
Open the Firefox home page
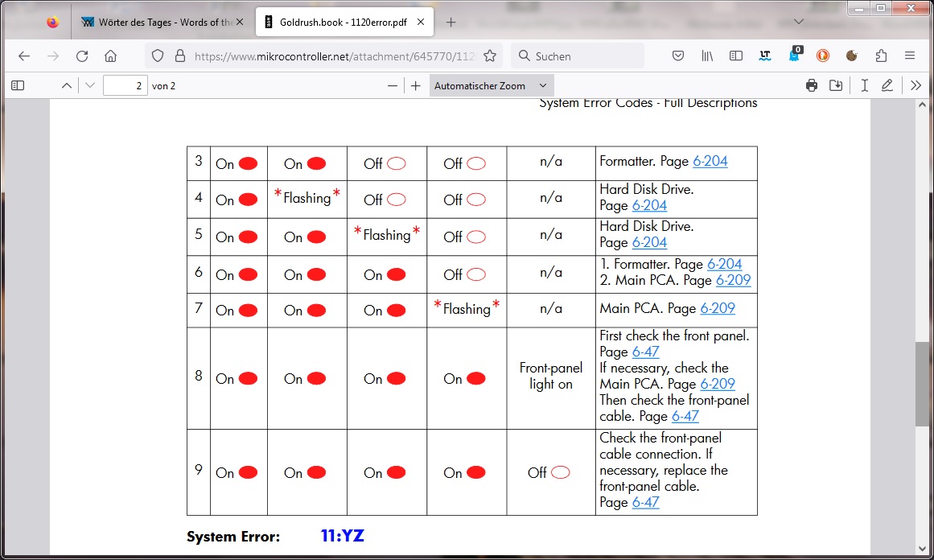pyautogui.click(x=111, y=56)
